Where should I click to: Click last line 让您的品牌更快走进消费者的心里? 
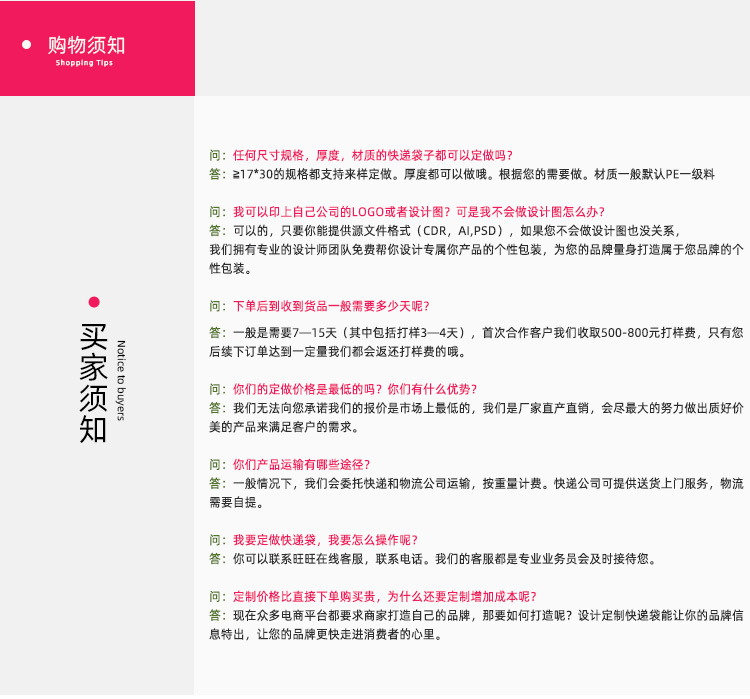(326, 634)
